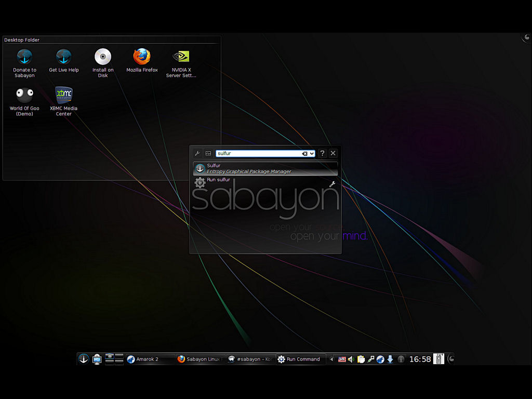Click the volume icon in the system tray

click(351, 358)
